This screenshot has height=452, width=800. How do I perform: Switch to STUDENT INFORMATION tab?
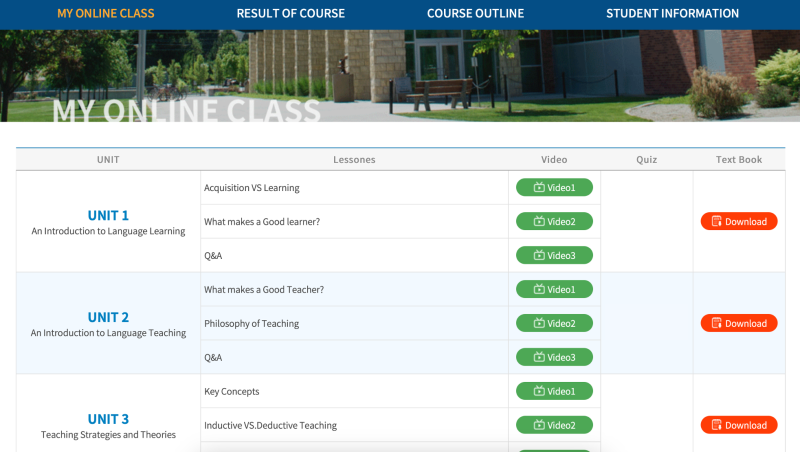click(672, 13)
